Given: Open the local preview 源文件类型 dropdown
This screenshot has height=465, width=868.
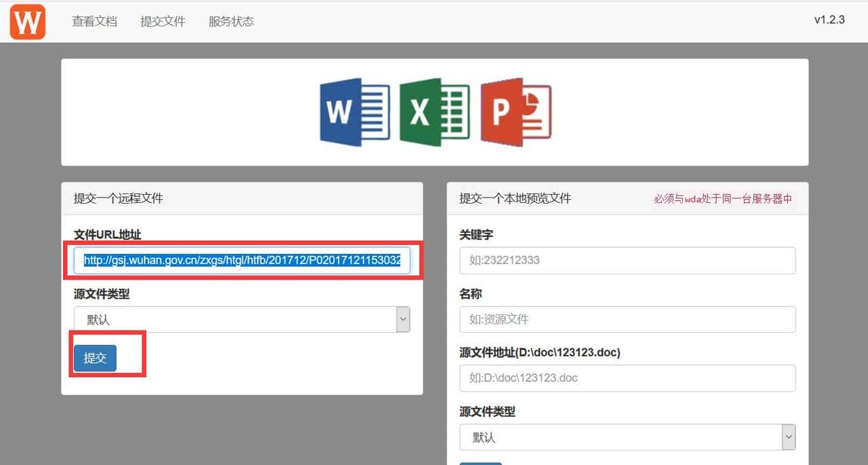Looking at the screenshot, I should [627, 437].
